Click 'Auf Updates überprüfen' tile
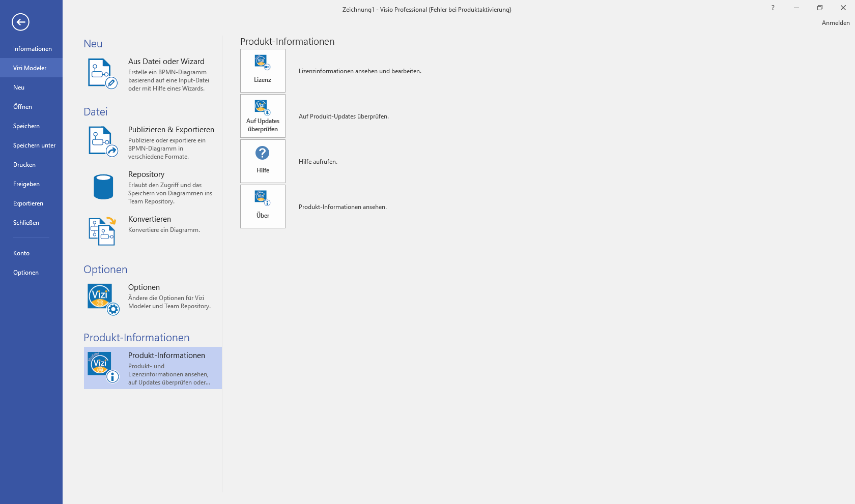Viewport: 855px width, 504px height. (263, 116)
